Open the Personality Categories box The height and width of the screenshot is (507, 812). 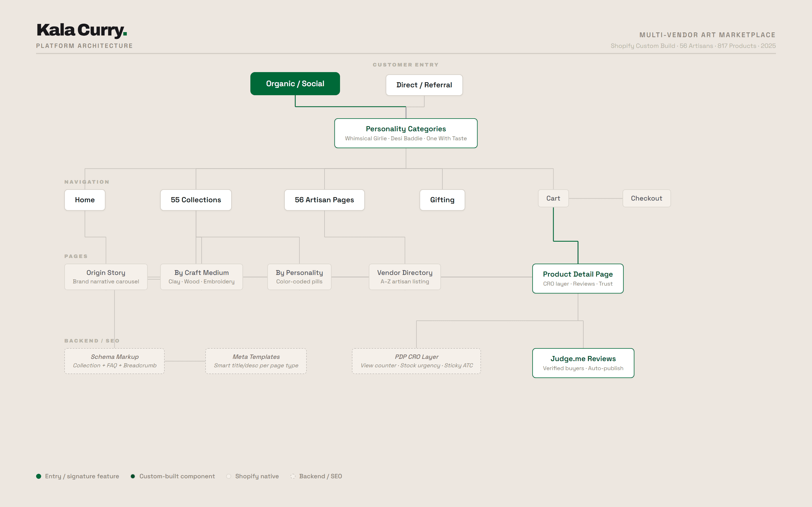[406, 133]
